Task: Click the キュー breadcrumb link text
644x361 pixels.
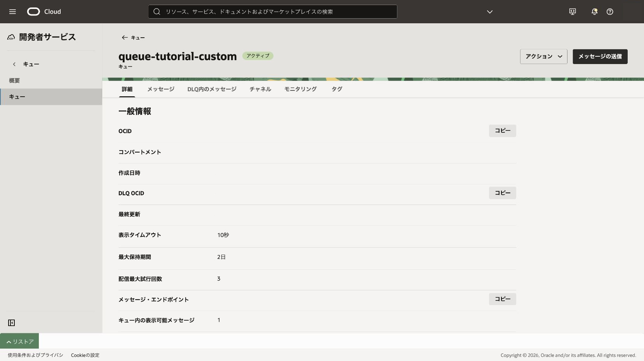Action: (138, 38)
